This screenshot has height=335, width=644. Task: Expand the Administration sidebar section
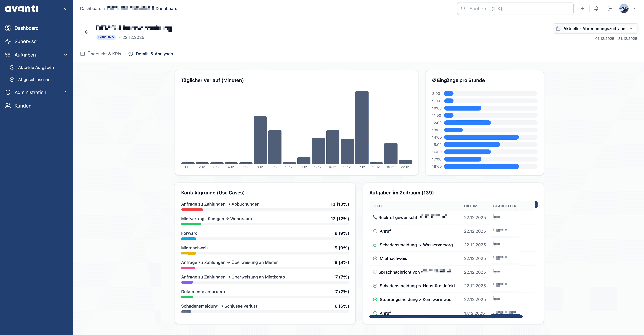click(x=66, y=93)
